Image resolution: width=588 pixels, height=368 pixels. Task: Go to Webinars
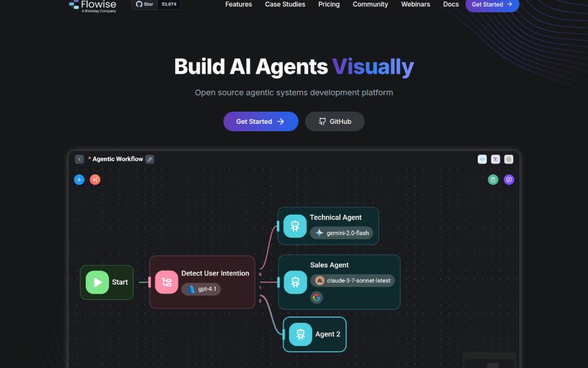click(x=415, y=4)
